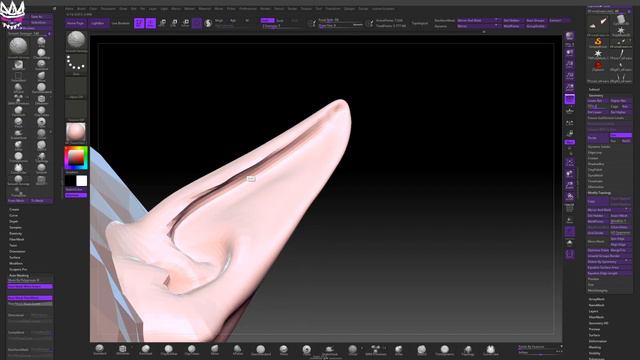Click the Xpose icon at right shelf bottom
Image resolution: width=640 pixels, height=360 pixels.
[x=570, y=254]
